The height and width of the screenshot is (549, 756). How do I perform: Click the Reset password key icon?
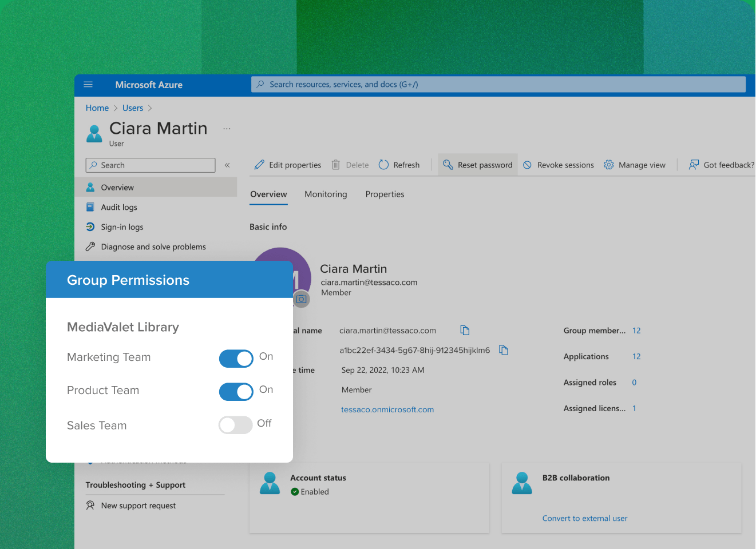(448, 165)
